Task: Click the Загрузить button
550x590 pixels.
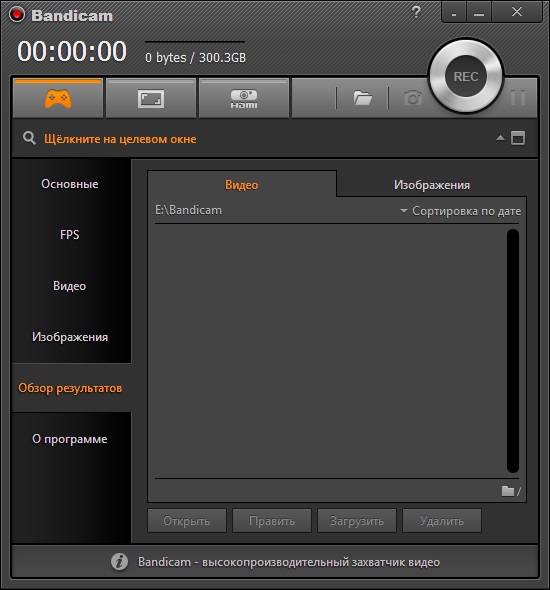Action: tap(357, 521)
